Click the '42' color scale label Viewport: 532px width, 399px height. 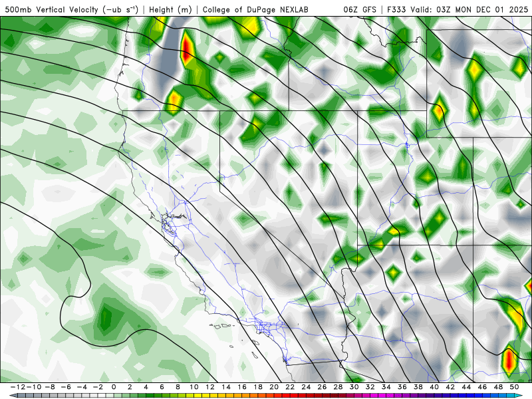click(x=450, y=387)
